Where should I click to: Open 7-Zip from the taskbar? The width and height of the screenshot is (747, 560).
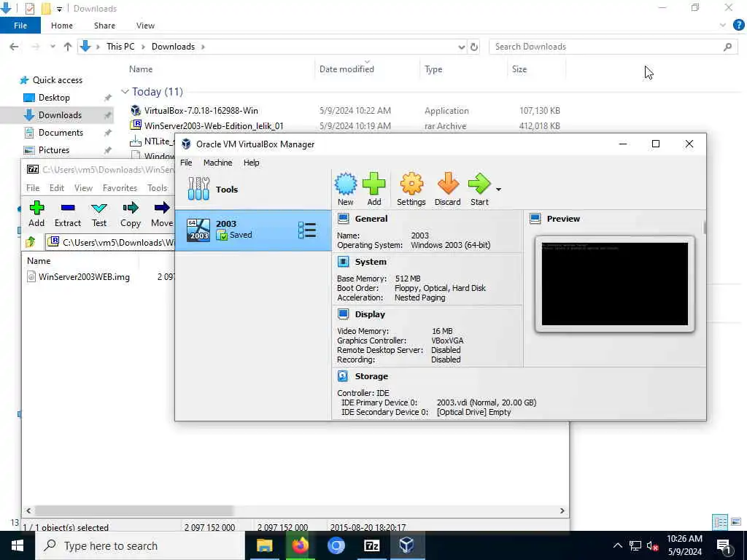point(371,545)
